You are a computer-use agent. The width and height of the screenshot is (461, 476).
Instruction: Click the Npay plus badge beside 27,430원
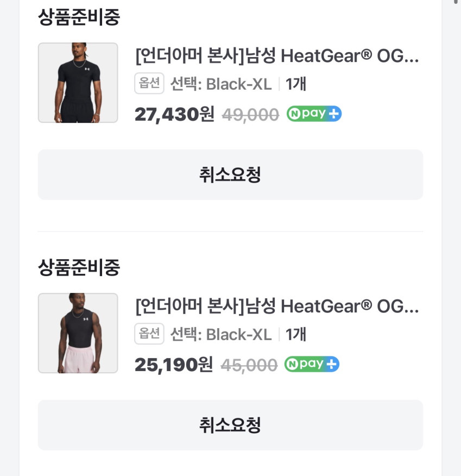coord(314,114)
